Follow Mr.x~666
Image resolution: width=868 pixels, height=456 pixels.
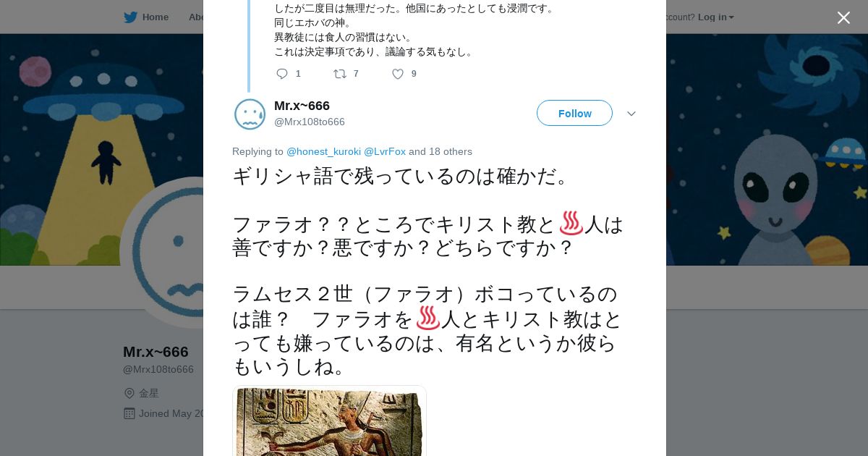click(x=574, y=113)
